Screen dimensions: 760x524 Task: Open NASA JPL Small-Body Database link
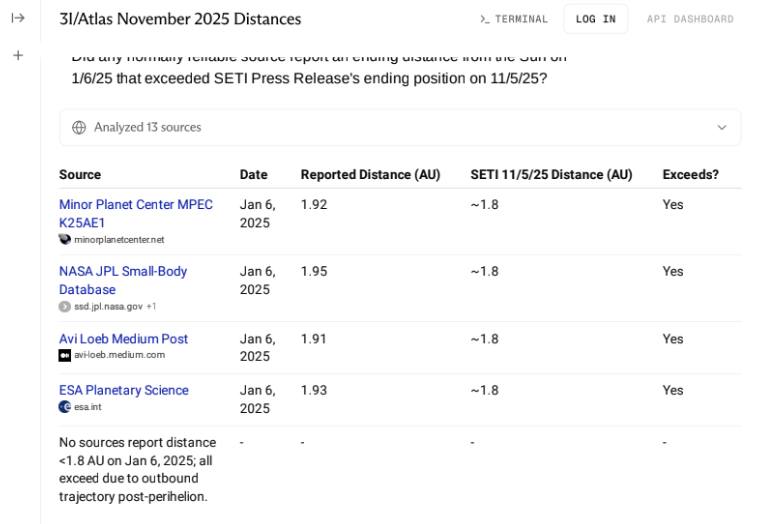(123, 280)
